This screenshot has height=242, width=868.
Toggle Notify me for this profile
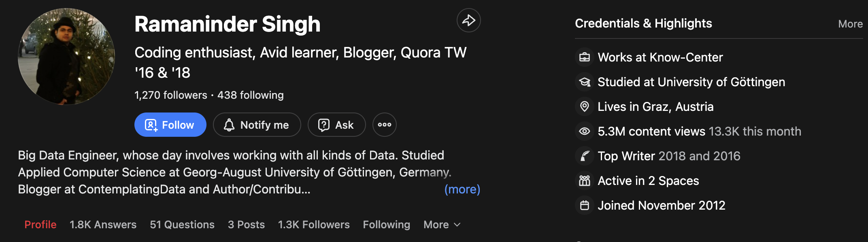point(257,125)
